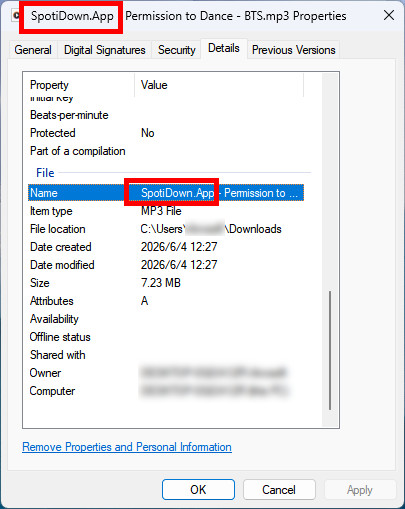Click the file icon in title bar
The height and width of the screenshot is (509, 405).
pos(15,16)
